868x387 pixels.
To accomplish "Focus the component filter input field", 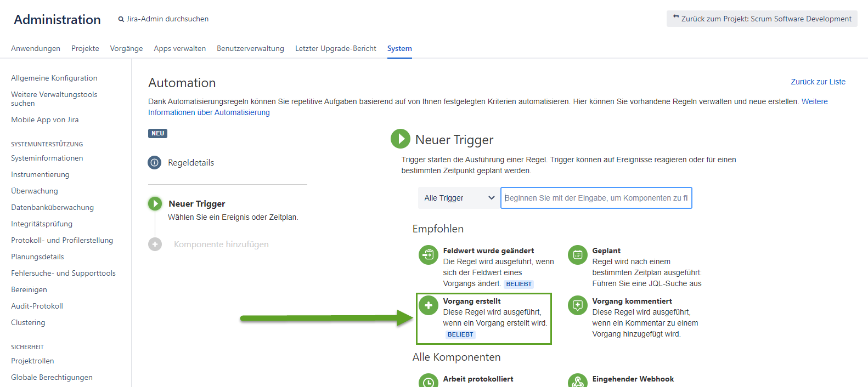I will coord(596,198).
